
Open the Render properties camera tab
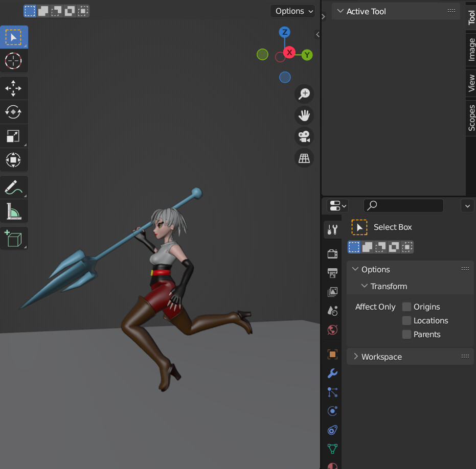click(332, 253)
